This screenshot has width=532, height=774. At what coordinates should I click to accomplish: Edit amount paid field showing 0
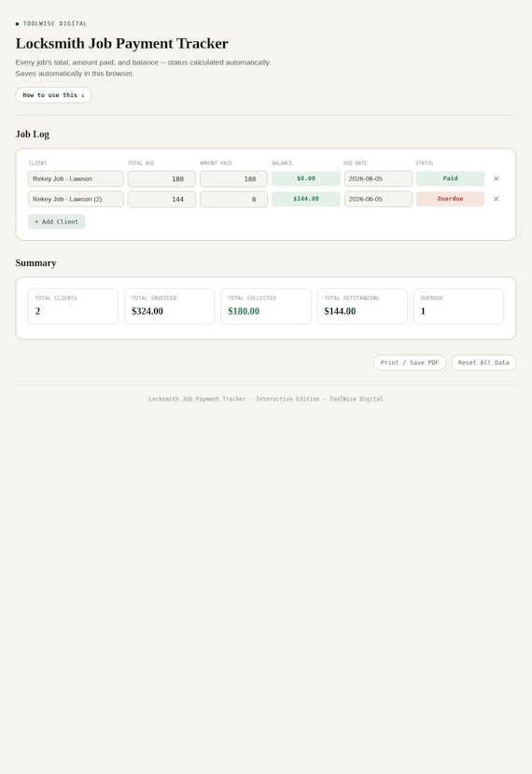[233, 199]
